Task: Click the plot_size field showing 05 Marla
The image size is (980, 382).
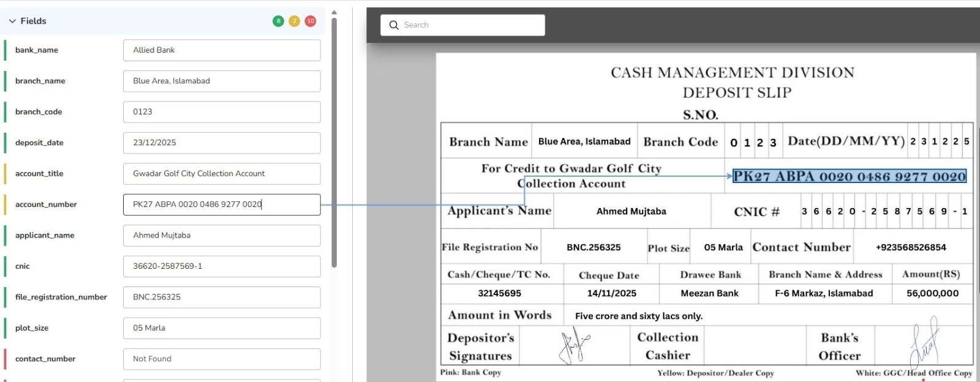Action: 222,328
